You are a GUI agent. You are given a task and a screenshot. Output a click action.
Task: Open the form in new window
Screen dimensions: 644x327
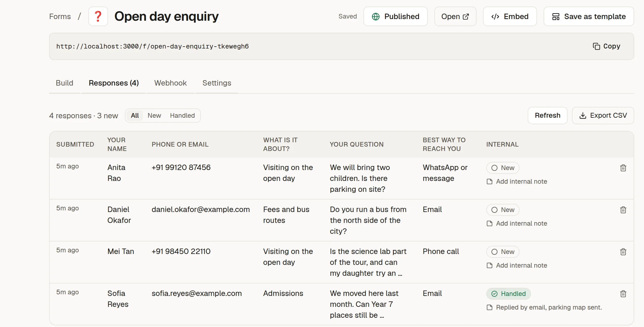pyautogui.click(x=455, y=16)
